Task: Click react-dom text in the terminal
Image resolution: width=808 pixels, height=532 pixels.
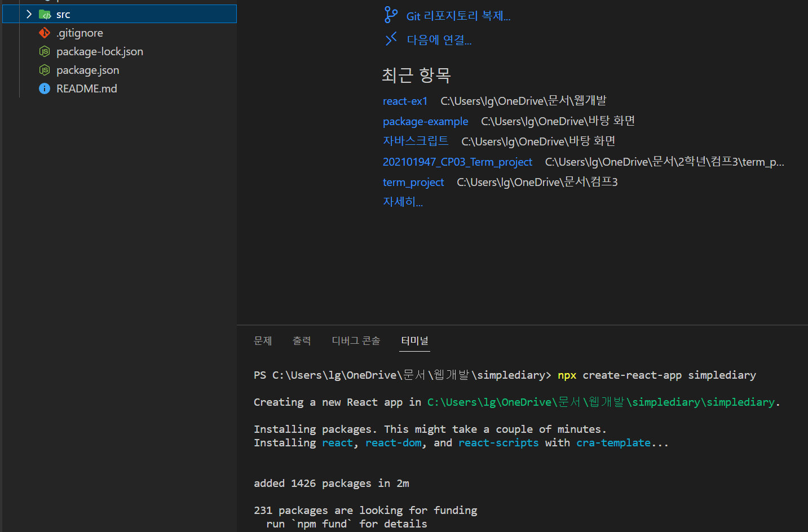Action: pos(393,442)
